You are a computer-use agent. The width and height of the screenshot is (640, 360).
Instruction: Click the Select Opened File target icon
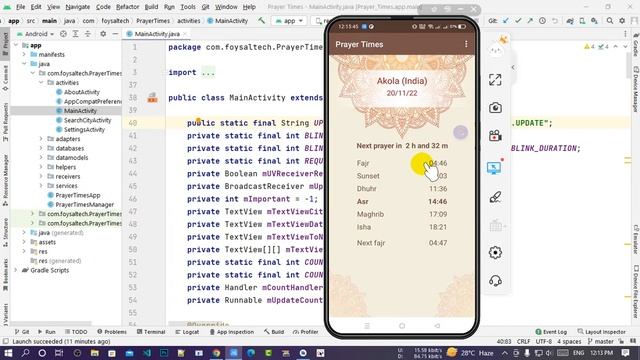[x=63, y=34]
